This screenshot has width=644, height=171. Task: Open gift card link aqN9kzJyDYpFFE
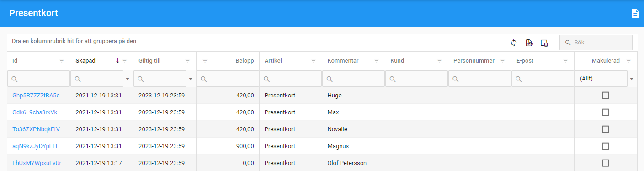pyautogui.click(x=36, y=146)
